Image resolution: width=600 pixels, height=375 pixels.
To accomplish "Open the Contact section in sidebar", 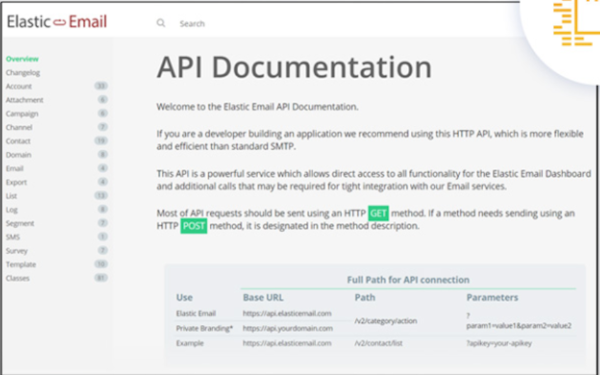I will (18, 141).
